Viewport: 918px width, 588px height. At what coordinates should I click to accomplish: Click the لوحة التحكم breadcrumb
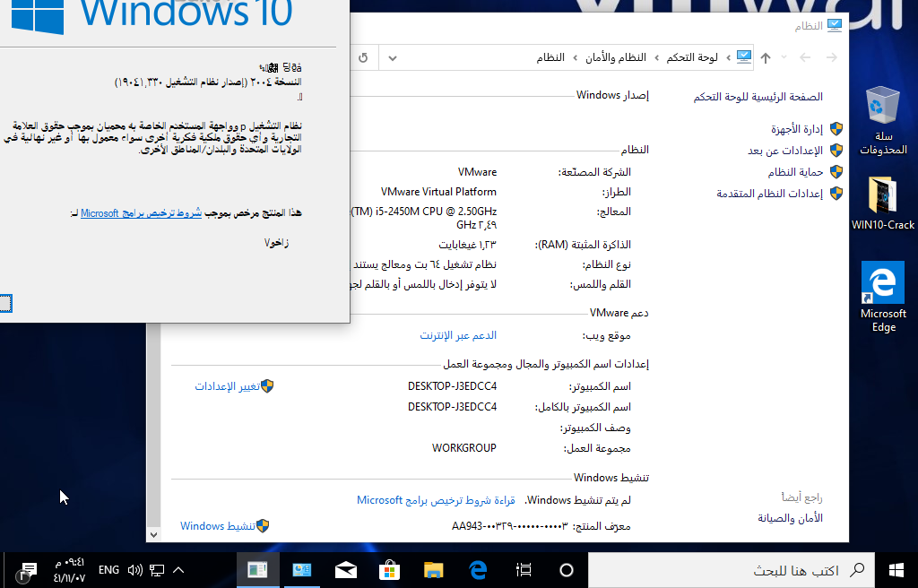pyautogui.click(x=692, y=57)
